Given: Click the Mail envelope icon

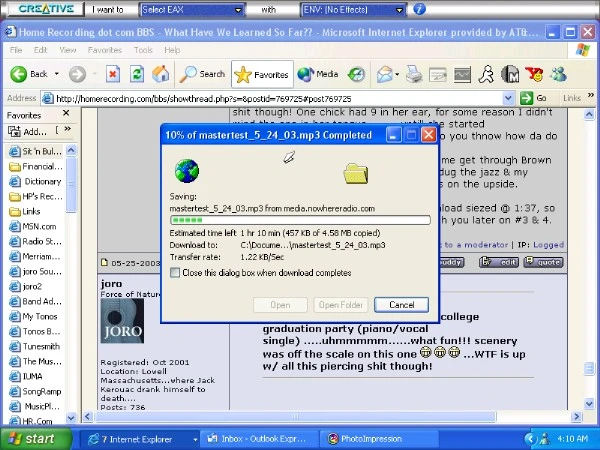Looking at the screenshot, I should 385,75.
